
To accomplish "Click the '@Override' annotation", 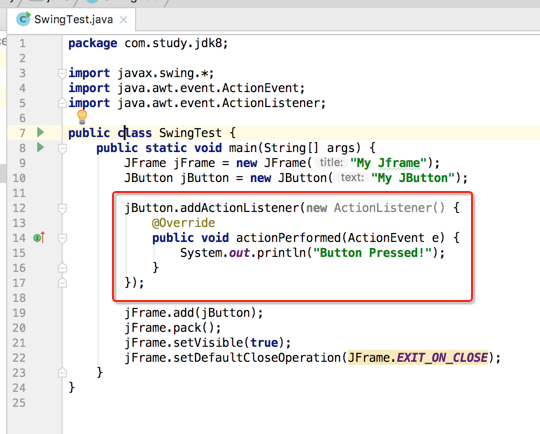I will point(184,223).
